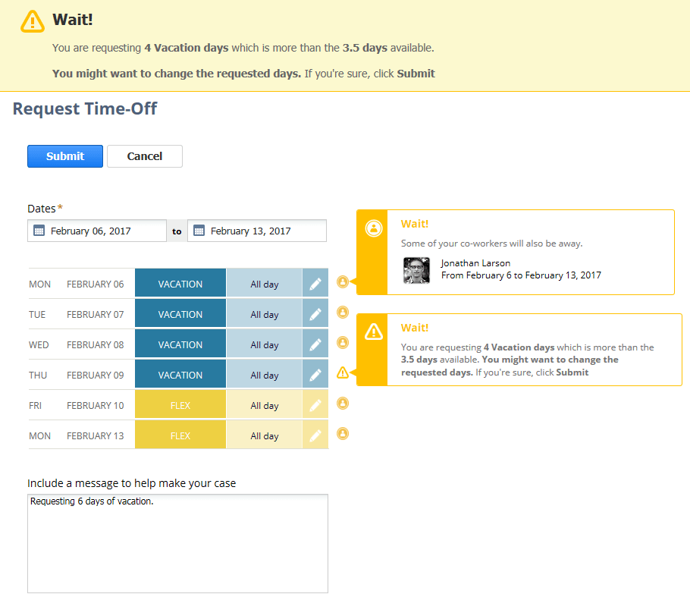Screen dimensions: 690x616
Task: Open the end date calendar icon
Action: tap(199, 231)
